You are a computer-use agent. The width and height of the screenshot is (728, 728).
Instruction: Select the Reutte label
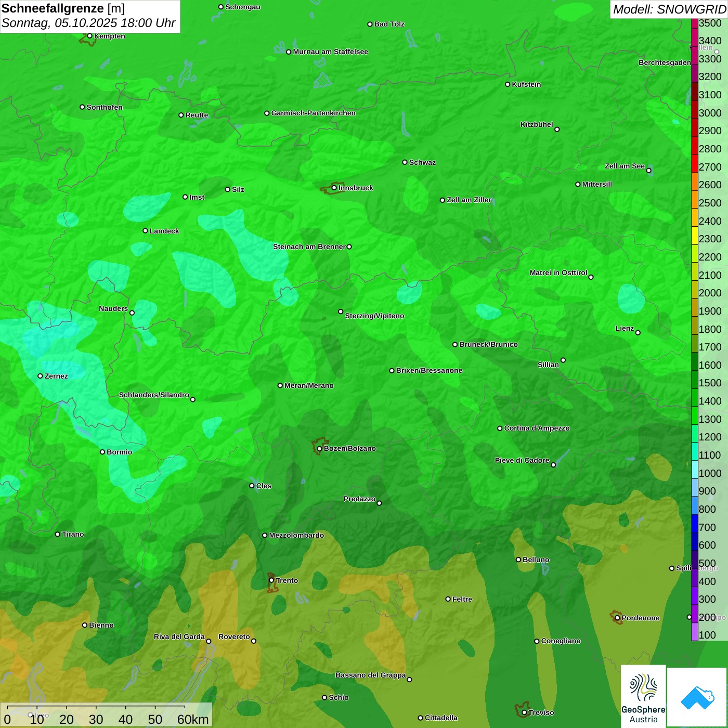pos(197,115)
